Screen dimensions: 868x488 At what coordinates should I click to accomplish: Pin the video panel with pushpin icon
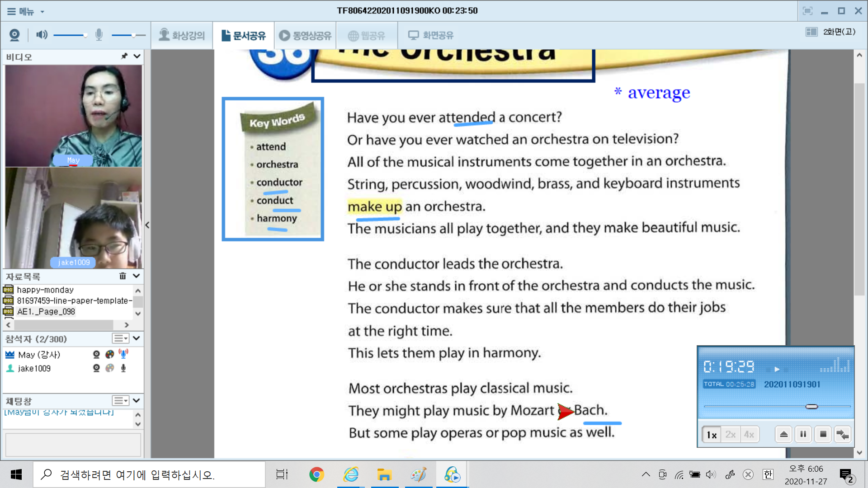[124, 56]
